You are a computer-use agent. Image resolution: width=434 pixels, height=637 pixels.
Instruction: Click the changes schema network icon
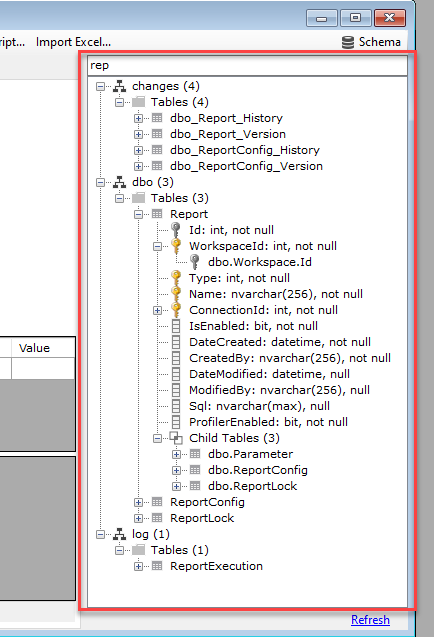coord(119,86)
